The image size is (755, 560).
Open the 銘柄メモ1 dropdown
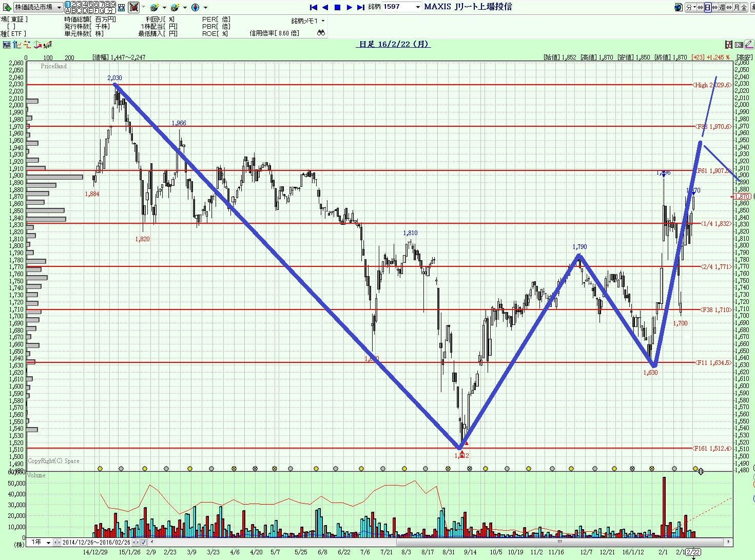point(307,21)
